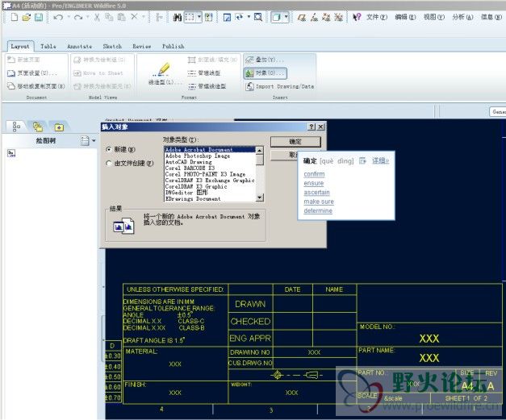506x420 pixels.
Task: Click the 移动或复制页面 button
Action: (36, 86)
